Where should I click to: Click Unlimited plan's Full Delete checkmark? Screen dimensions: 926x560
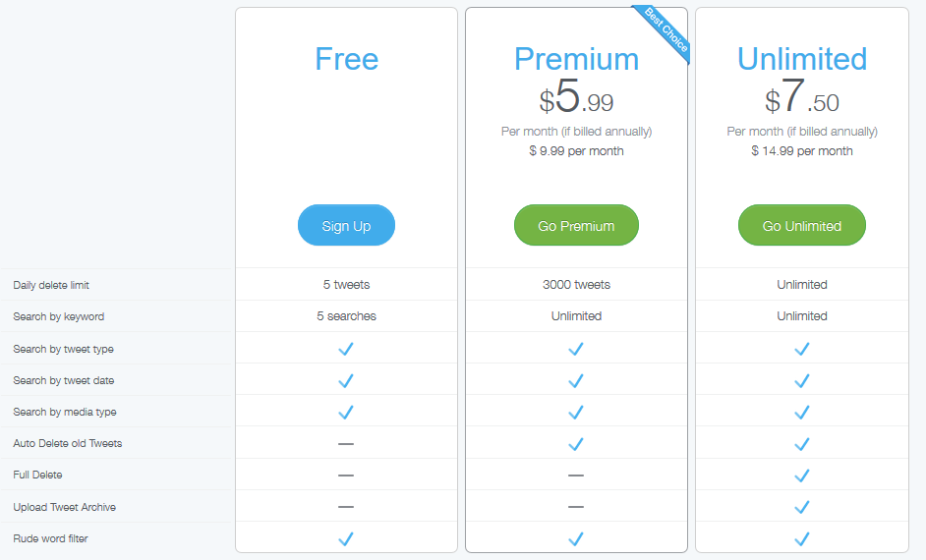click(802, 476)
